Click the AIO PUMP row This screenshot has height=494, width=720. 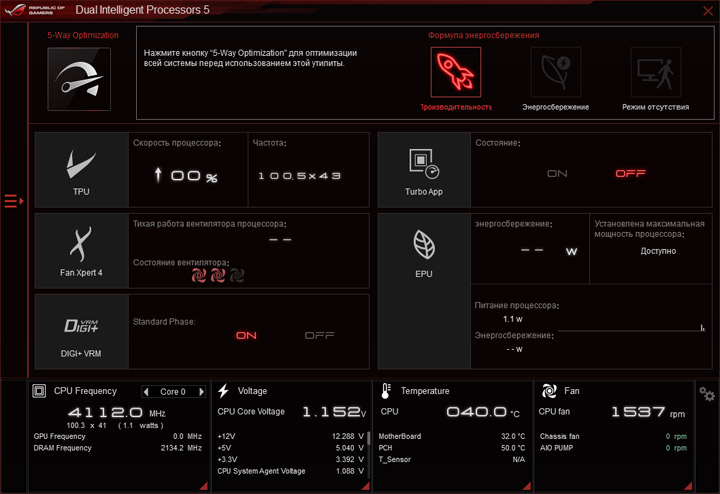613,448
